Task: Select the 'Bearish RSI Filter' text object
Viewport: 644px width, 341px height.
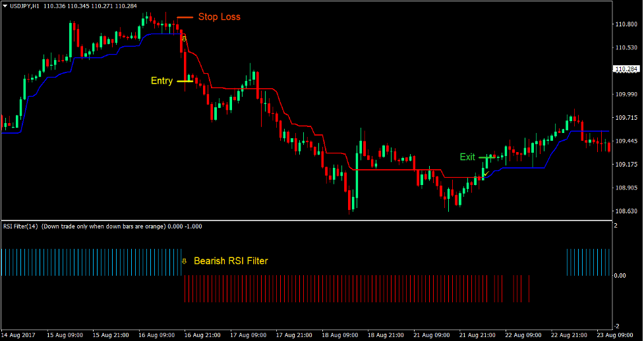Action: tap(231, 261)
